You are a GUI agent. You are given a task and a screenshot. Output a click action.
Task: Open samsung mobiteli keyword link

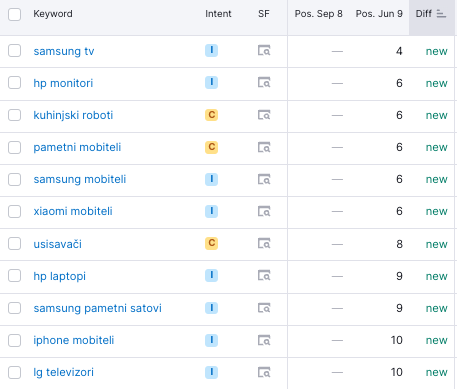pos(80,179)
